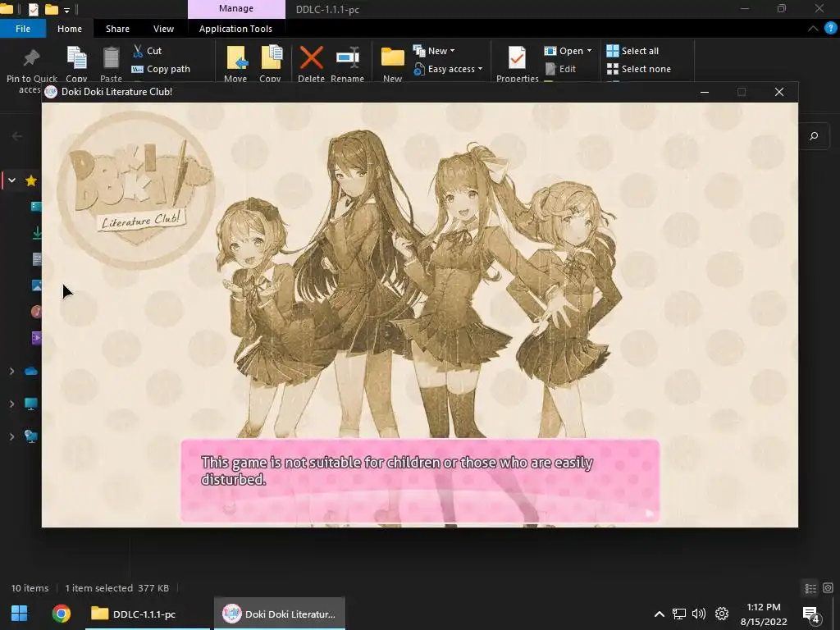Viewport: 840px width, 630px height.
Task: Click the settings gear tray icon
Action: (722, 614)
